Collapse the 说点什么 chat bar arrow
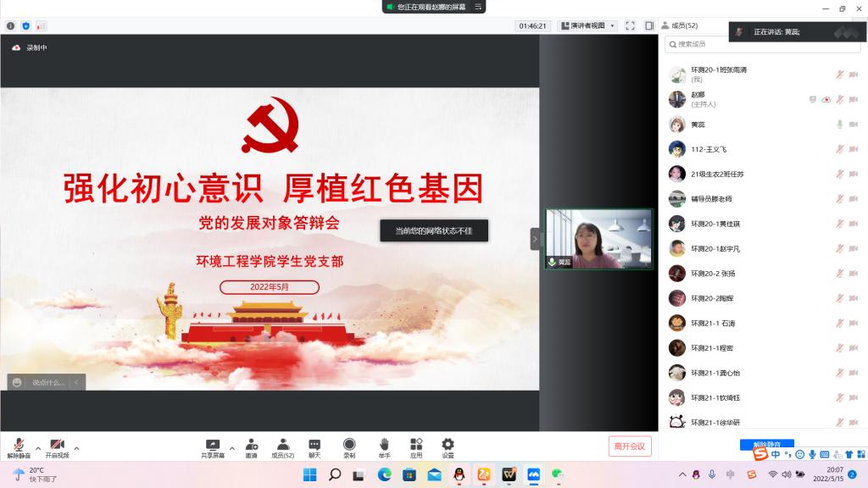This screenshot has height=488, width=868. tap(76, 382)
